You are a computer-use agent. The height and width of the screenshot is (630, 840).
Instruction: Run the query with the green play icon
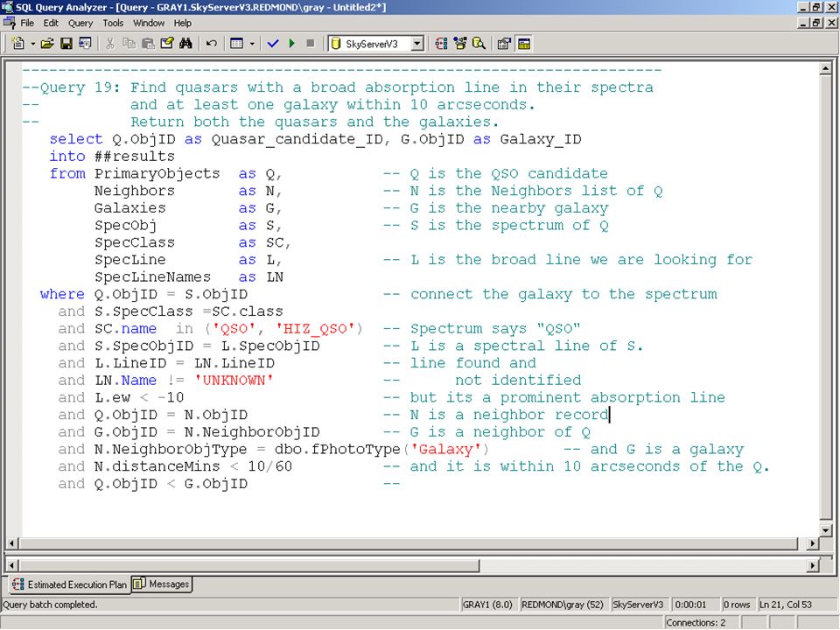click(292, 44)
